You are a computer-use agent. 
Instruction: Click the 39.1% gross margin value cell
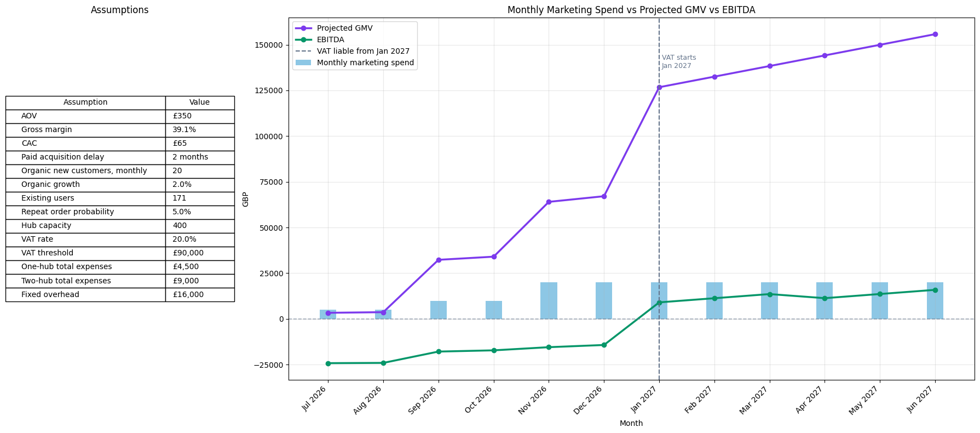pyautogui.click(x=184, y=130)
